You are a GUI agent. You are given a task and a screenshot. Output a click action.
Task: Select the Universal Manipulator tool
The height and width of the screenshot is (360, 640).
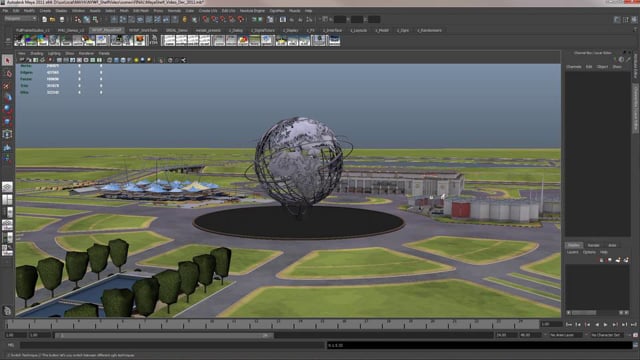point(7,134)
